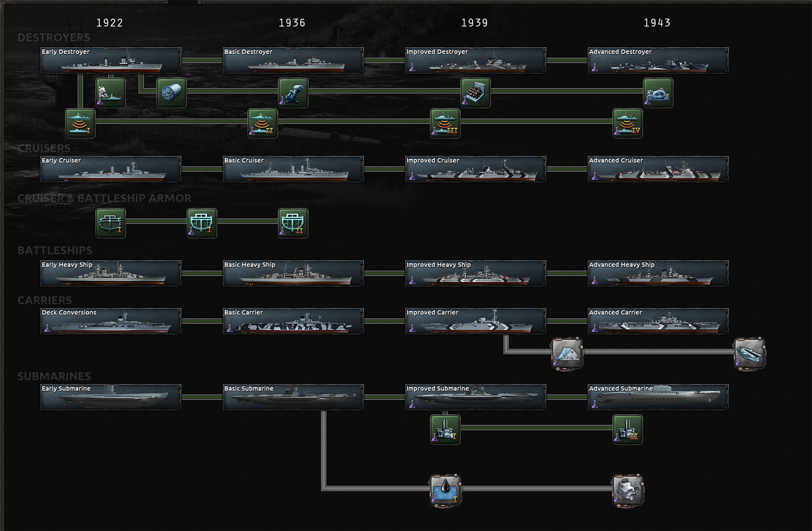Select the Sonar III tech icon
This screenshot has height=531, width=812.
(x=445, y=123)
